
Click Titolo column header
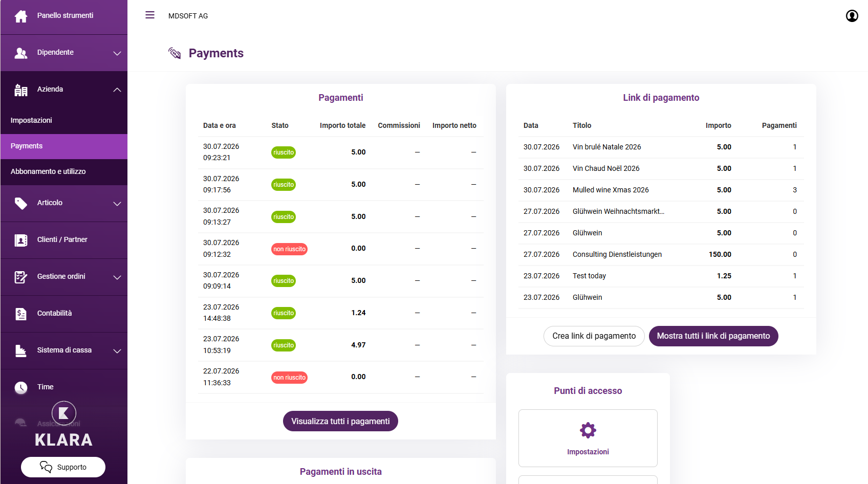[x=582, y=125]
